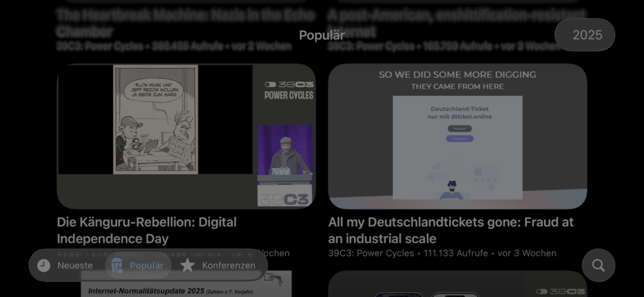This screenshot has height=297, width=644.
Task: Select the Populär tab label
Action: (x=147, y=266)
